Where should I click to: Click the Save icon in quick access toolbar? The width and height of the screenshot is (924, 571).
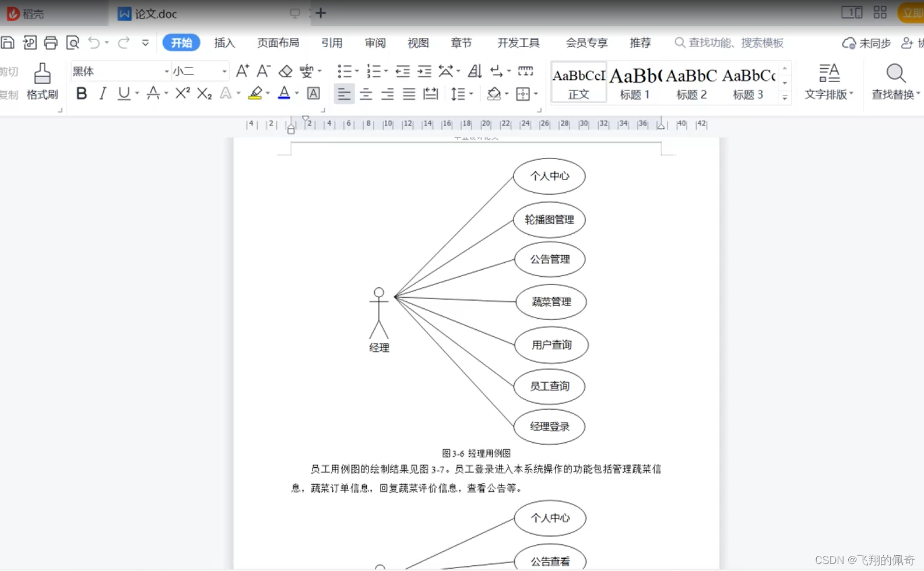(8, 43)
